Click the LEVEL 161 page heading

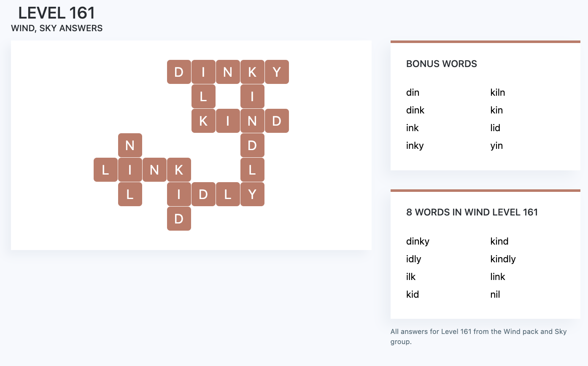(57, 13)
